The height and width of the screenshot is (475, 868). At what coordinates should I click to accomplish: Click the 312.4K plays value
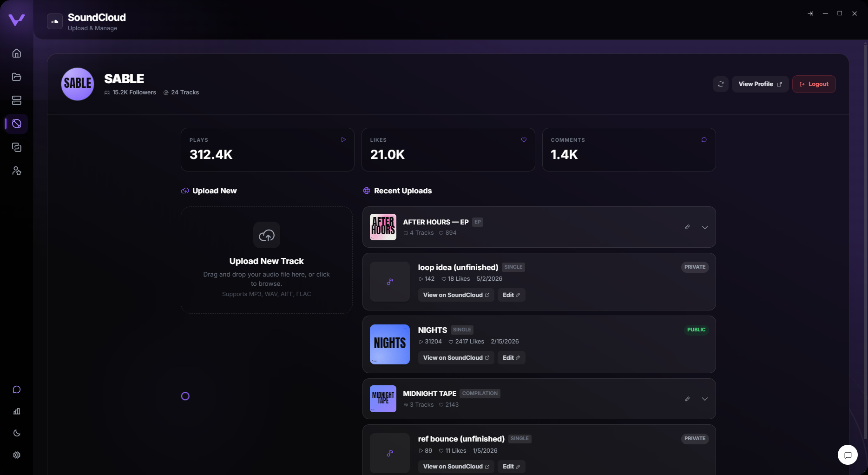coord(211,154)
